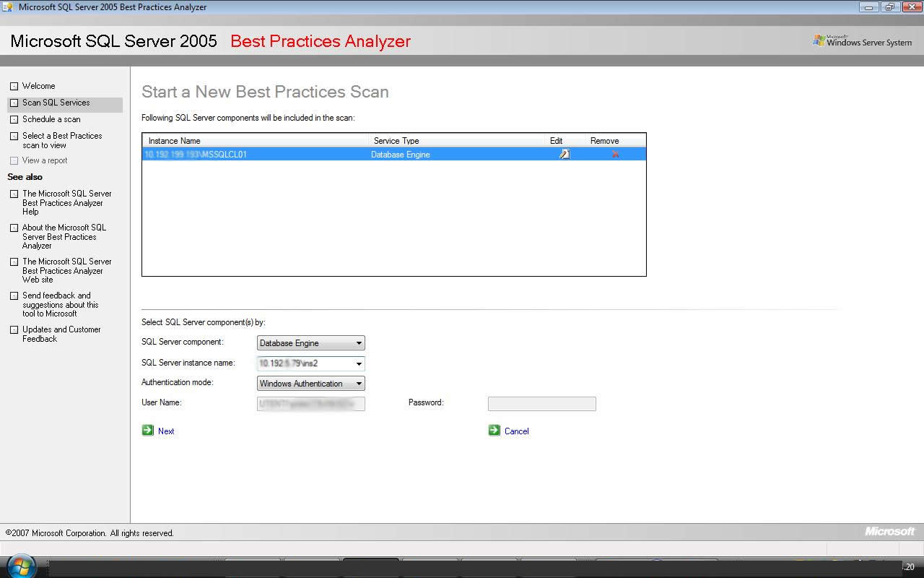Select Scan SQL Services in sidebar
The height and width of the screenshot is (578, 924).
click(x=56, y=103)
